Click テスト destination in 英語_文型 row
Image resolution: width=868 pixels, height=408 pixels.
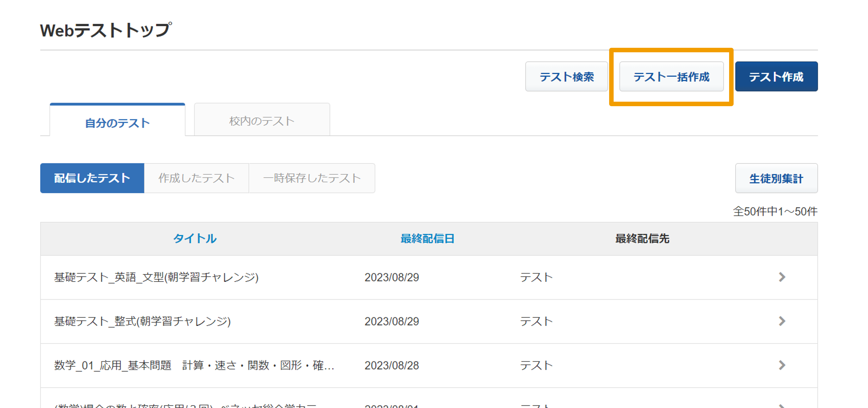pyautogui.click(x=536, y=277)
